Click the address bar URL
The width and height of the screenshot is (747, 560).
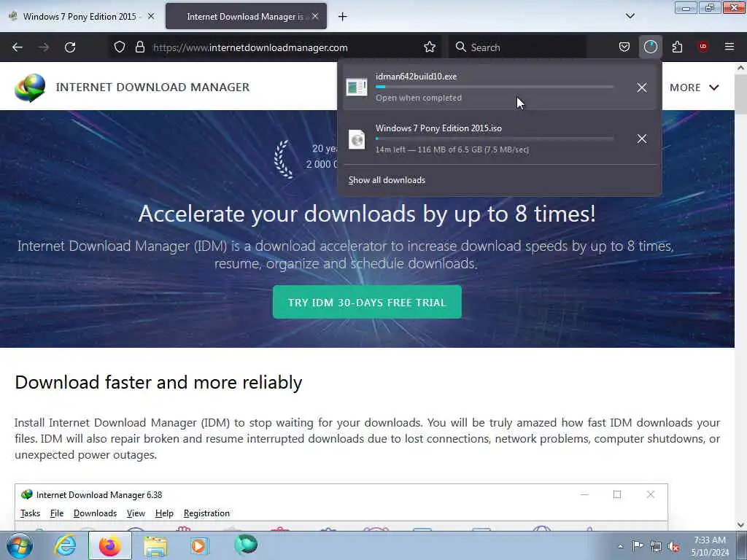250,47
